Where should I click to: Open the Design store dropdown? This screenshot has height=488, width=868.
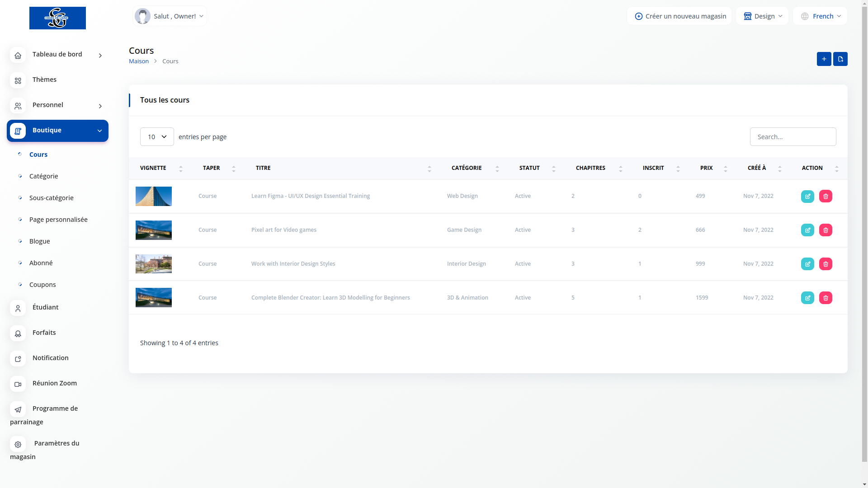[762, 16]
